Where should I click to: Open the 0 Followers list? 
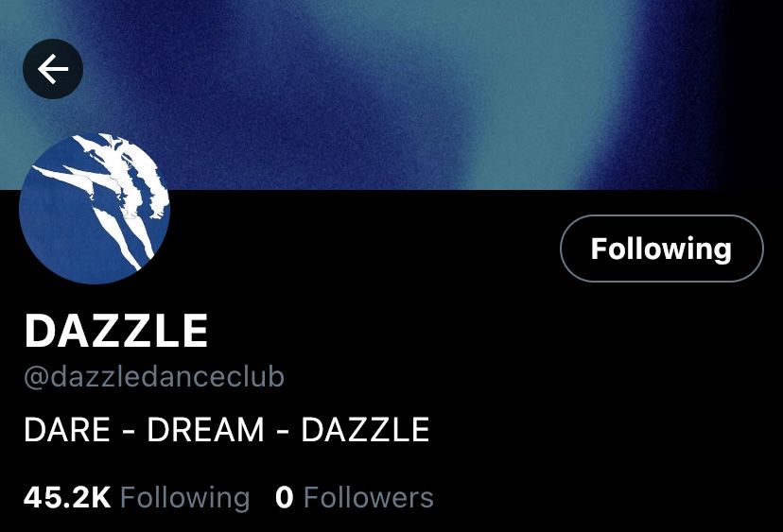coord(354,498)
